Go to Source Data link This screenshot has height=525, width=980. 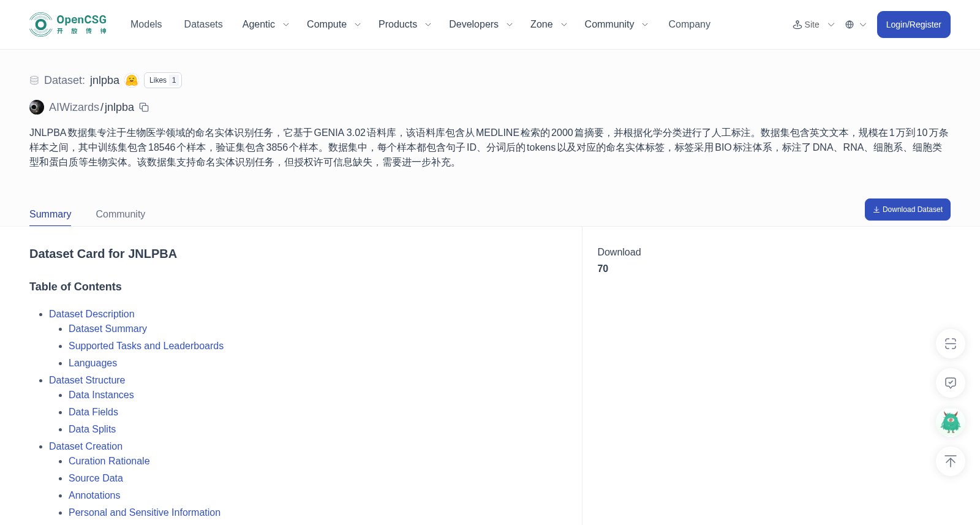96,478
